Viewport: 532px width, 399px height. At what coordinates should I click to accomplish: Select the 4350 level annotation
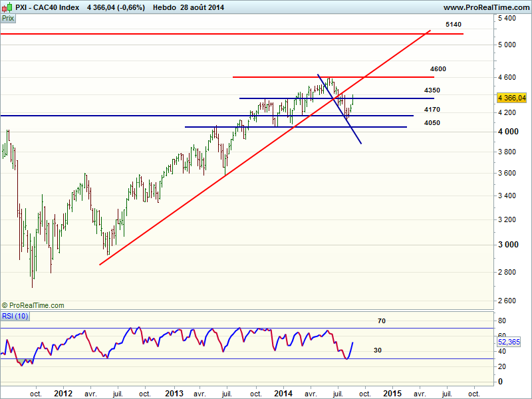tap(432, 90)
